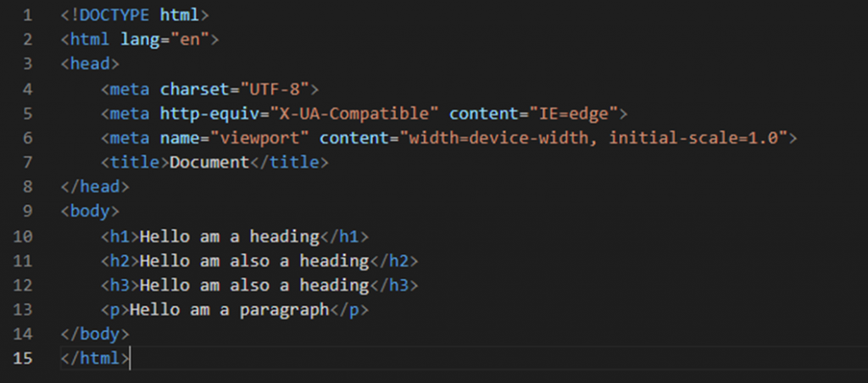
Task: Click line number 4 in the gutter
Action: pyautogui.click(x=28, y=89)
